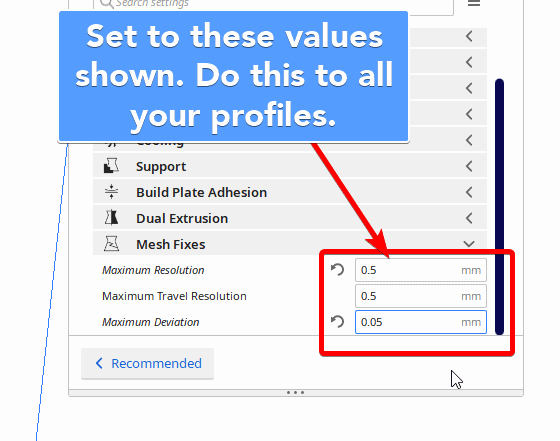Click the Mesh Fixes category icon
Image resolution: width=560 pixels, height=441 pixels.
pyautogui.click(x=111, y=244)
